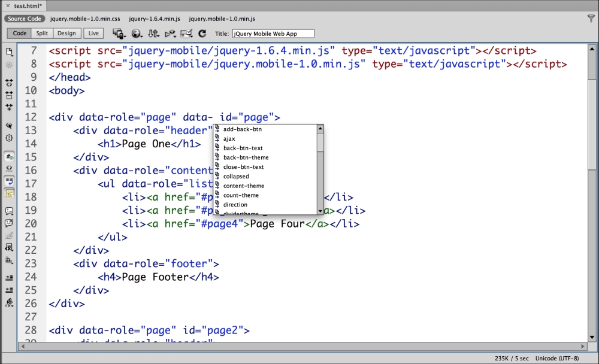
Task: Click the Title input field
Action: (x=273, y=34)
